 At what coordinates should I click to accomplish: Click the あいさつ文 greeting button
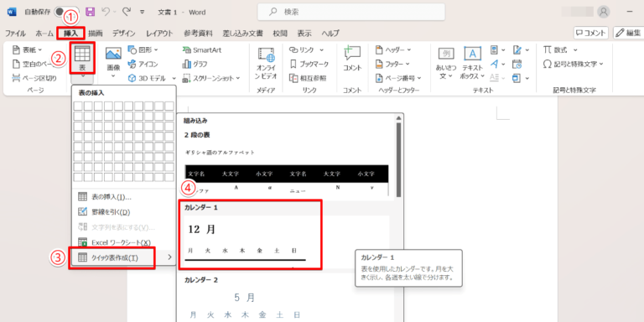tap(445, 62)
